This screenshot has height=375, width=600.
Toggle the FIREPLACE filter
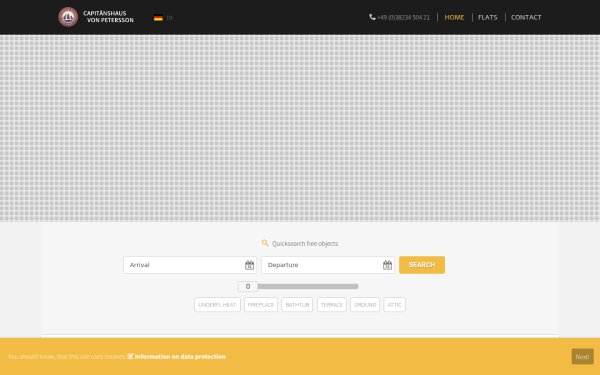tap(261, 305)
